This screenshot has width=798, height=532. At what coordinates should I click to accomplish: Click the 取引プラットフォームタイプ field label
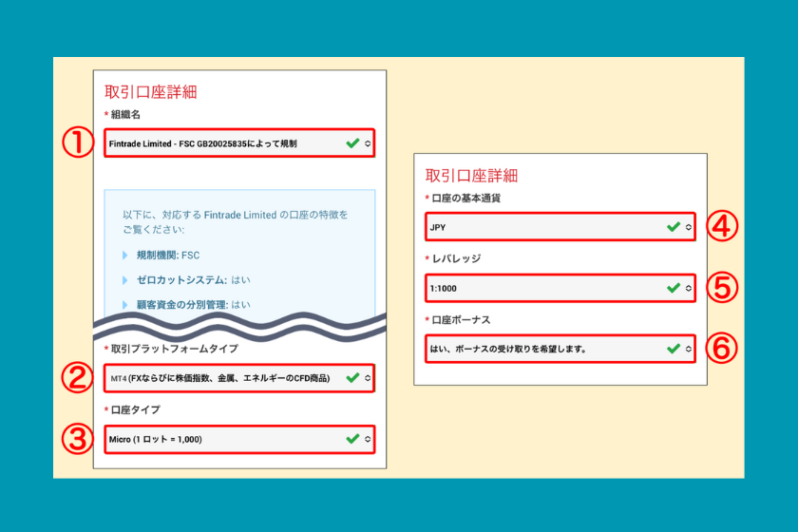[174, 349]
